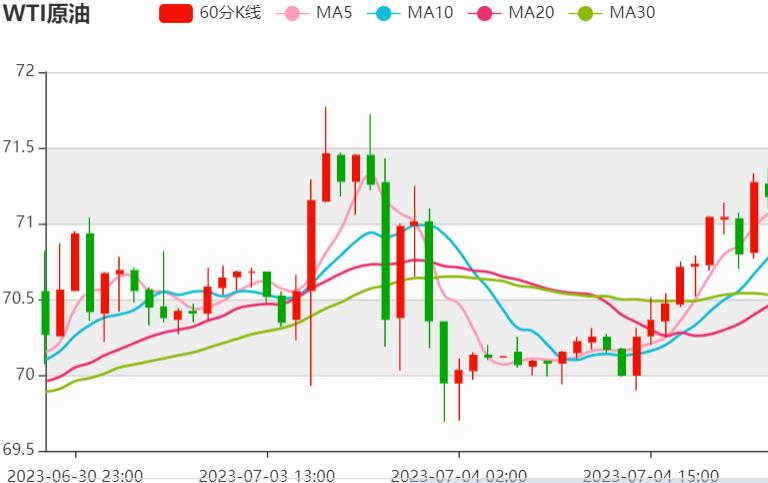Select the WTI原油 chart title

pos(47,14)
